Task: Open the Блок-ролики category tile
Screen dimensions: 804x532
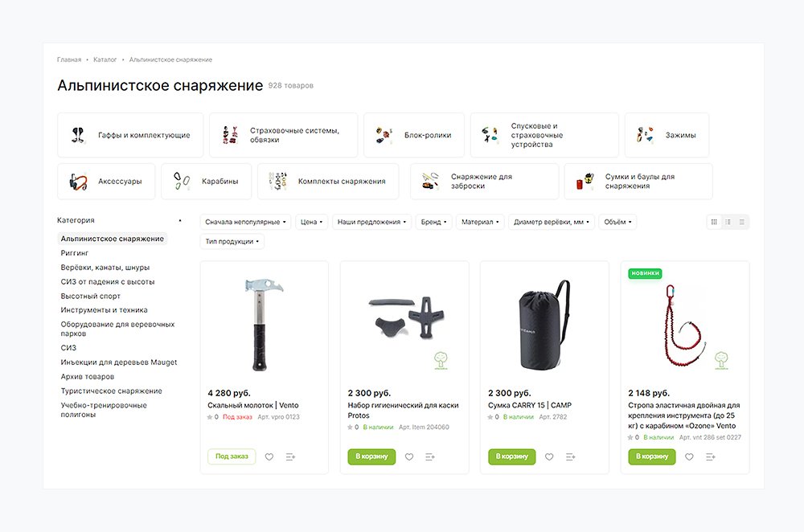Action: pos(414,135)
